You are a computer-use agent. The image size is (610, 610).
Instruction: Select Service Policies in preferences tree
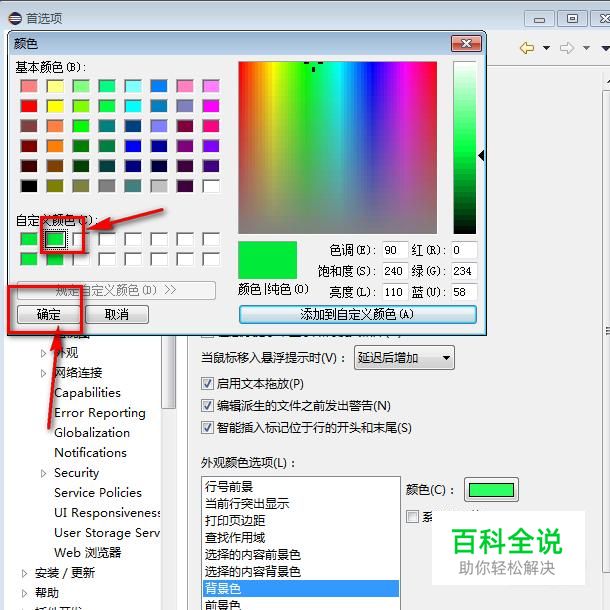[x=98, y=493]
